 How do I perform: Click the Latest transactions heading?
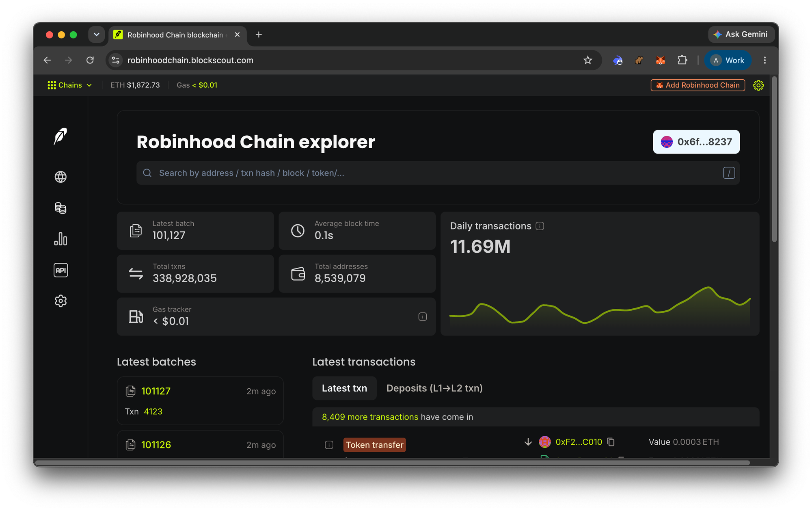(364, 362)
